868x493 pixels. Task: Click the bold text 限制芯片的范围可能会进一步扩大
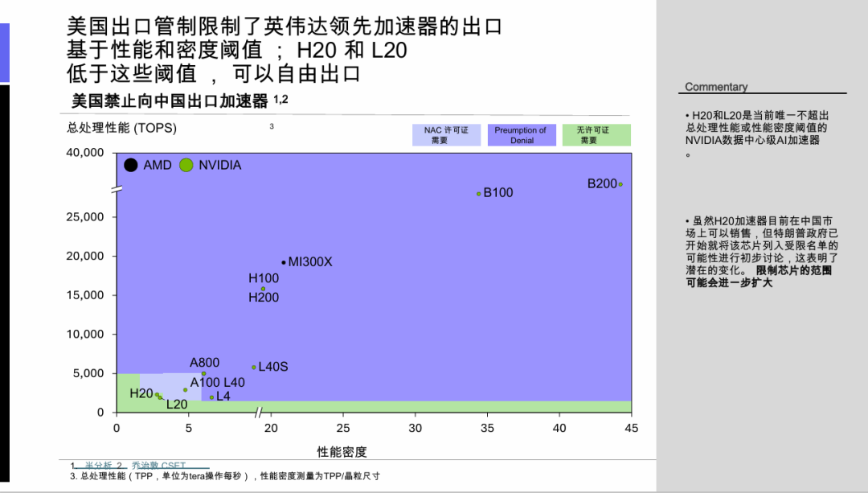click(x=759, y=277)
